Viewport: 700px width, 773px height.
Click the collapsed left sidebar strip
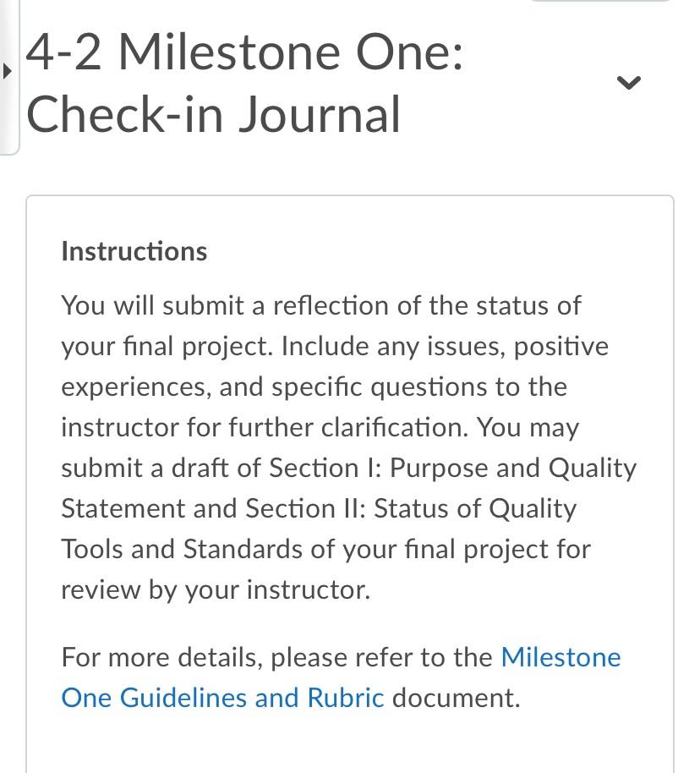pyautogui.click(x=8, y=78)
